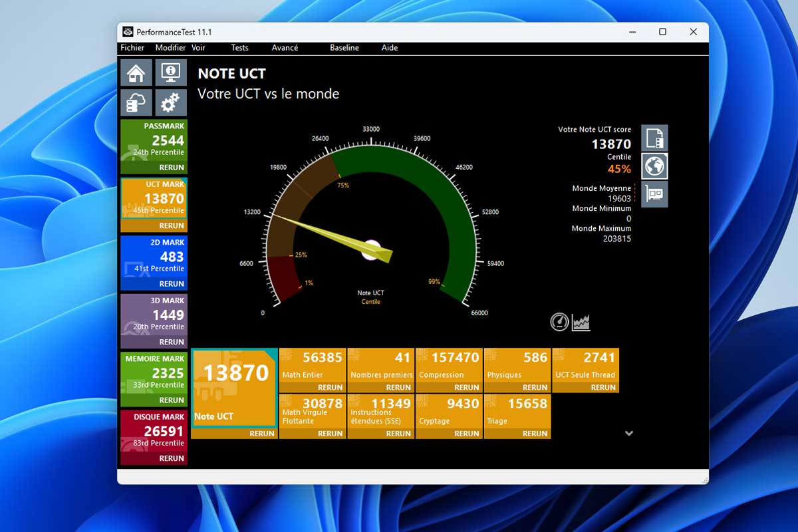Rerun the Cryptage test
The width and height of the screenshot is (798, 532).
(467, 434)
